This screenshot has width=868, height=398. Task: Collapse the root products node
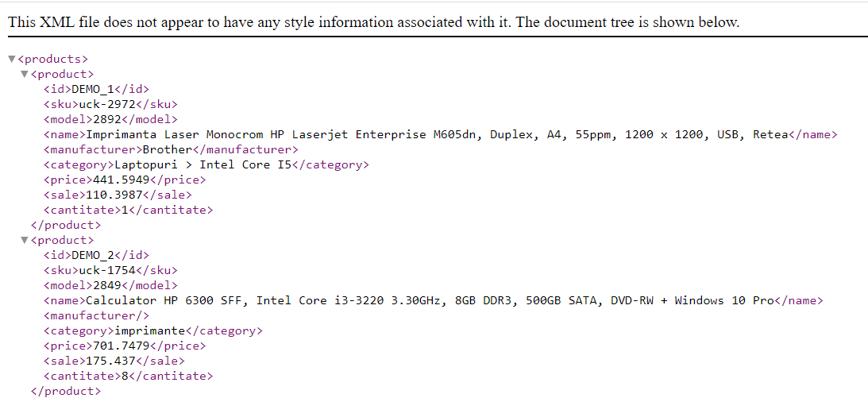(11, 59)
